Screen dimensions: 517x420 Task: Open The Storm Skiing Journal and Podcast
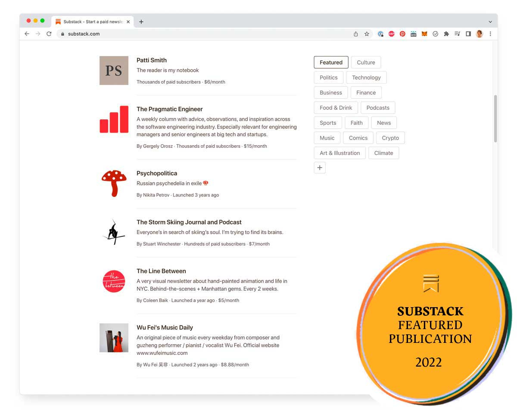pyautogui.click(x=189, y=222)
